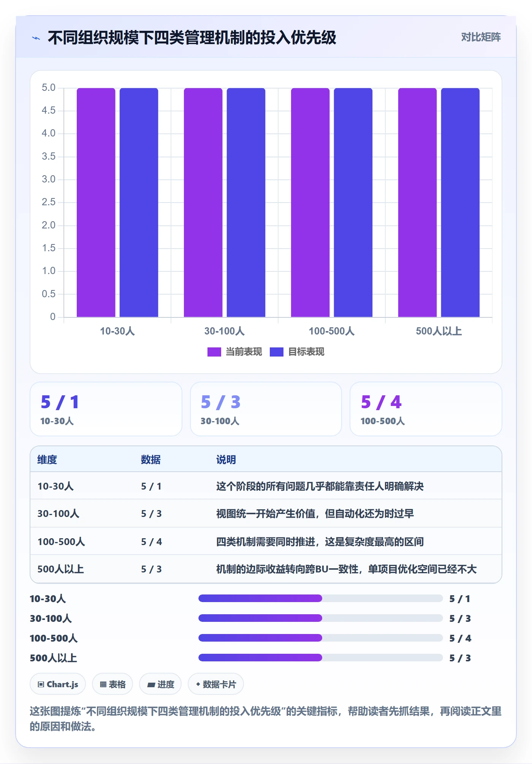Click the 目标表现 legend label

click(x=306, y=352)
